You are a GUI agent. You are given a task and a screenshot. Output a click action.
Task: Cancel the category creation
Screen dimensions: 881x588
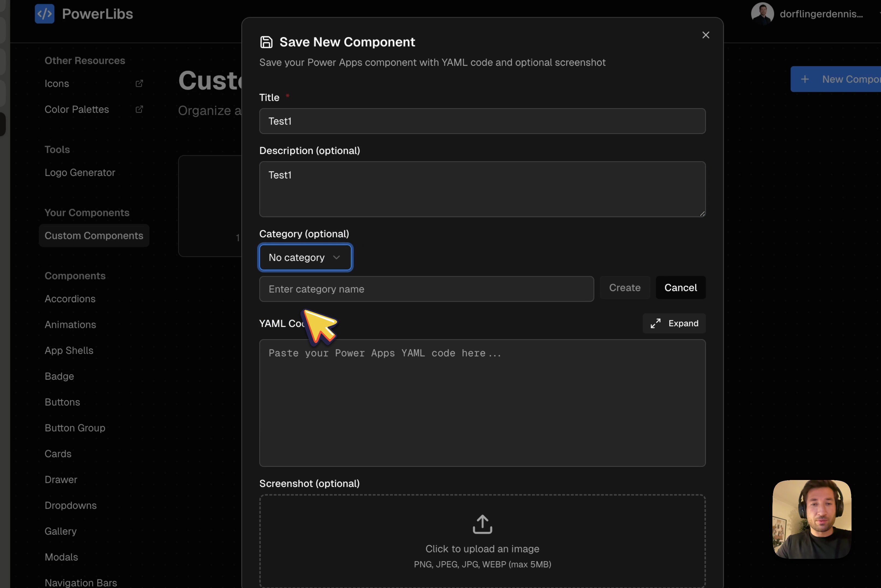tap(681, 288)
